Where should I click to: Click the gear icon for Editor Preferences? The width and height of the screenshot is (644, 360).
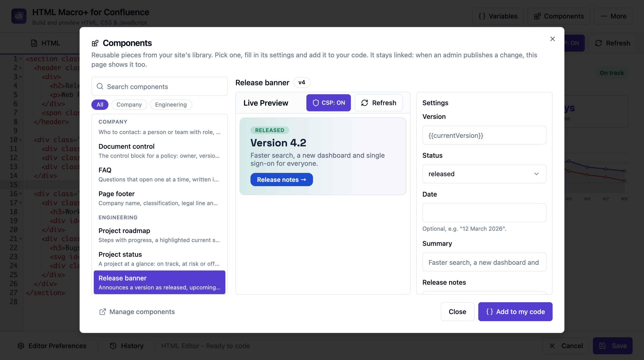point(21,346)
